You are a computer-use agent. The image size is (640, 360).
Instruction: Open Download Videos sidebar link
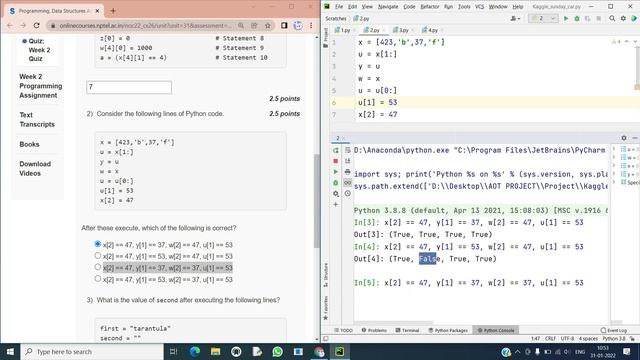coord(35,169)
